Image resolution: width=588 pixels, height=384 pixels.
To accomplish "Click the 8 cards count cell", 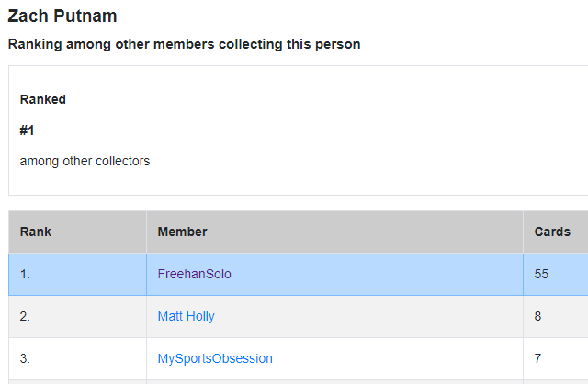I will pyautogui.click(x=556, y=317).
